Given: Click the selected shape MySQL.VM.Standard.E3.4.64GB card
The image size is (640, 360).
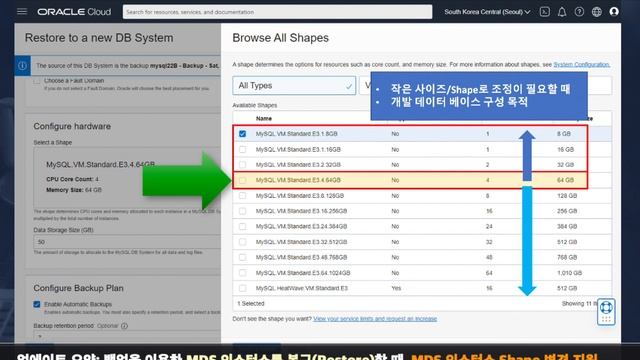Looking at the screenshot, I should [x=127, y=178].
